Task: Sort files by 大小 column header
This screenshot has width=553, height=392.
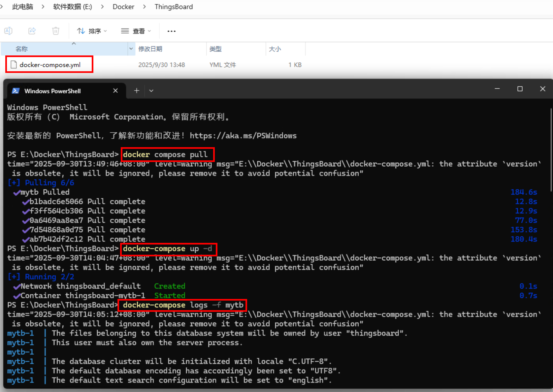Action: tap(286, 49)
